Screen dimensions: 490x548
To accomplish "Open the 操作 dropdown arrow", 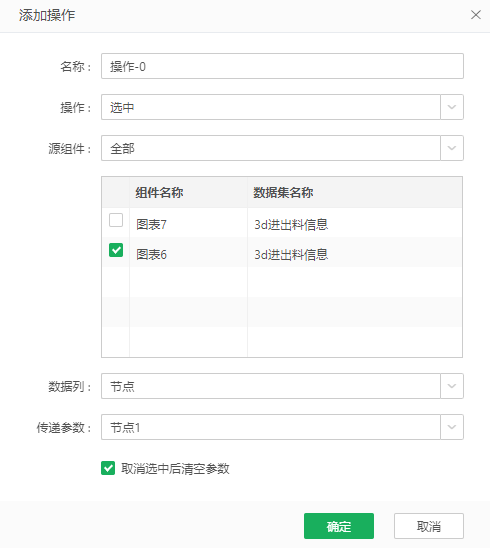I will 452,107.
